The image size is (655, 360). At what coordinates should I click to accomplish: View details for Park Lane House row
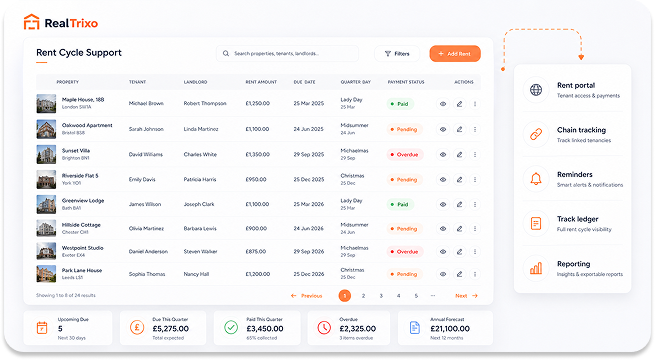pyautogui.click(x=443, y=274)
